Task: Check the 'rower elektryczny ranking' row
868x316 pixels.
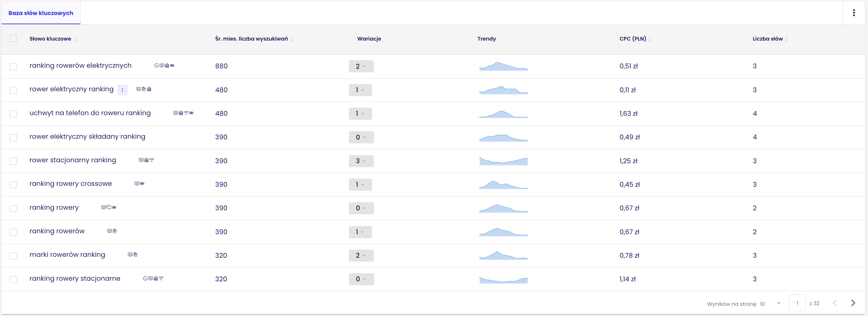Action: tap(13, 90)
